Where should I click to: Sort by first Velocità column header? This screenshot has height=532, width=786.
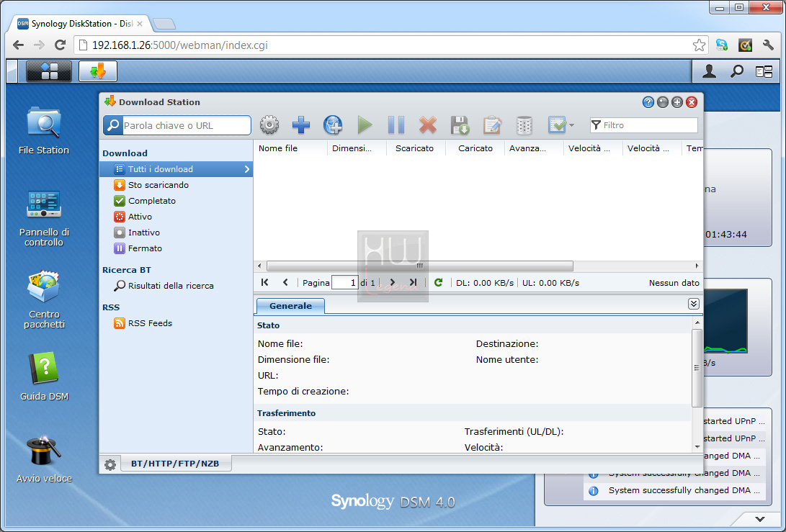[593, 148]
